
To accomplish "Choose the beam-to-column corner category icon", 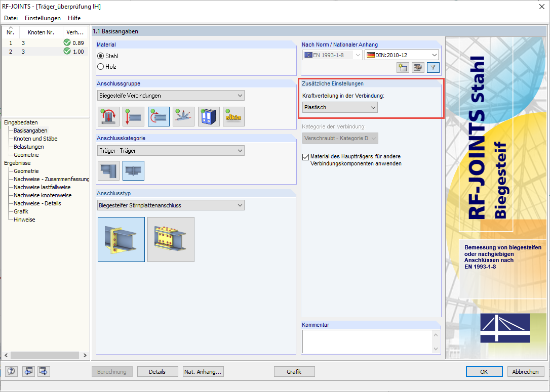I will click(109, 170).
